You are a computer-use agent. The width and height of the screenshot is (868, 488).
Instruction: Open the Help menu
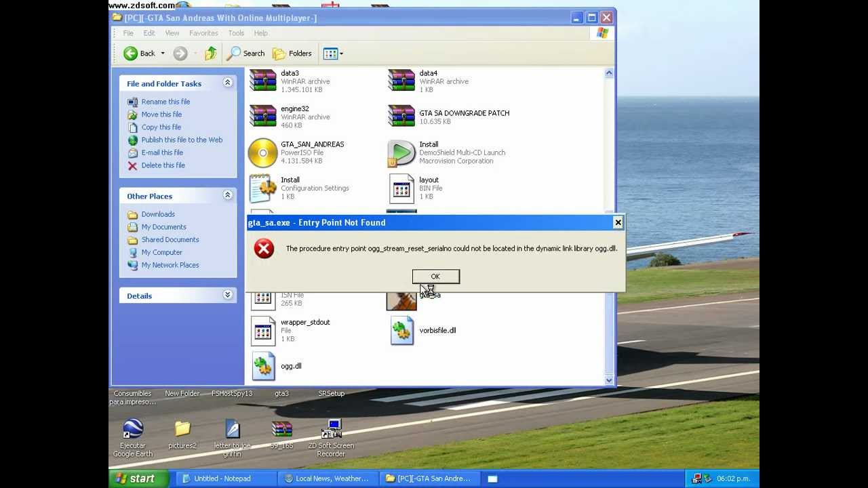260,33
